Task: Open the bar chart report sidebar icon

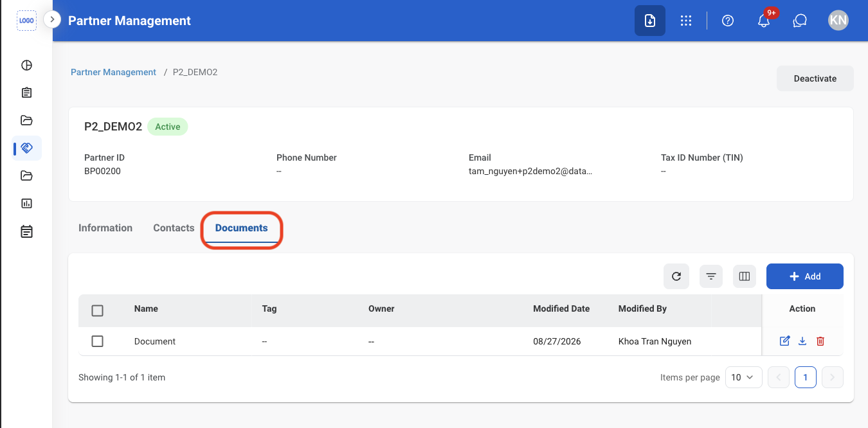Action: pyautogui.click(x=26, y=203)
